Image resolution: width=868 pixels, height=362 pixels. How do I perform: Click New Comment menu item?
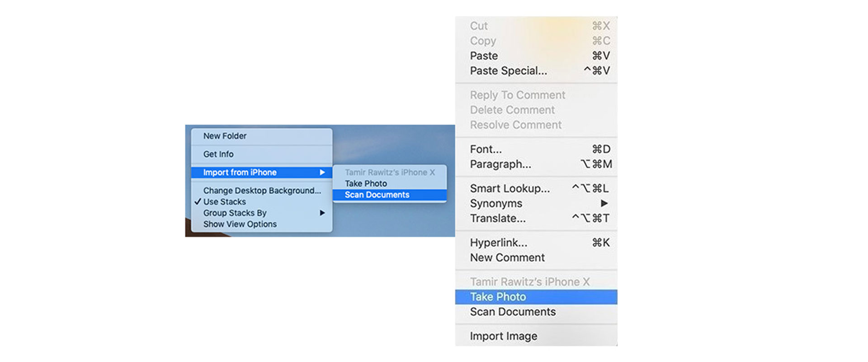536,257
